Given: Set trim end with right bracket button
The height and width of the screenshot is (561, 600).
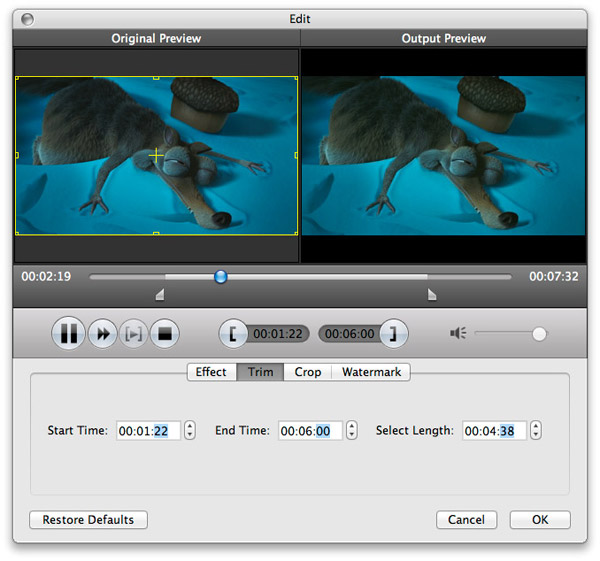Looking at the screenshot, I should tap(393, 334).
